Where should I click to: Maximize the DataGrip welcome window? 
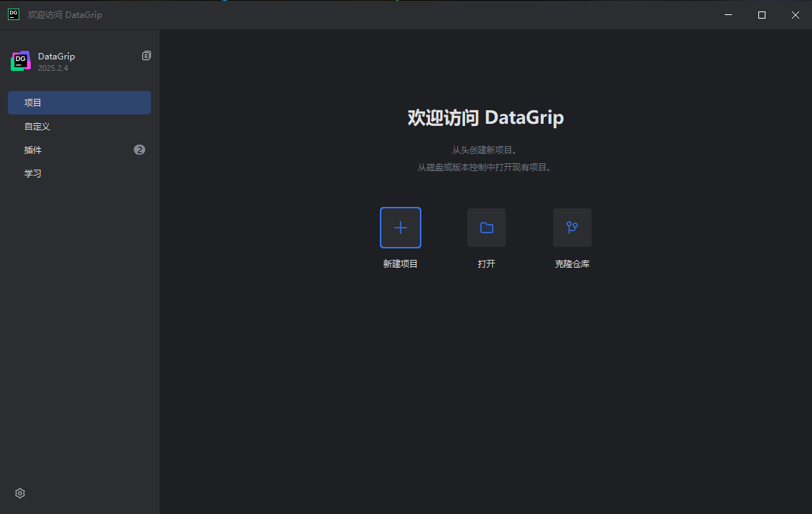point(762,14)
